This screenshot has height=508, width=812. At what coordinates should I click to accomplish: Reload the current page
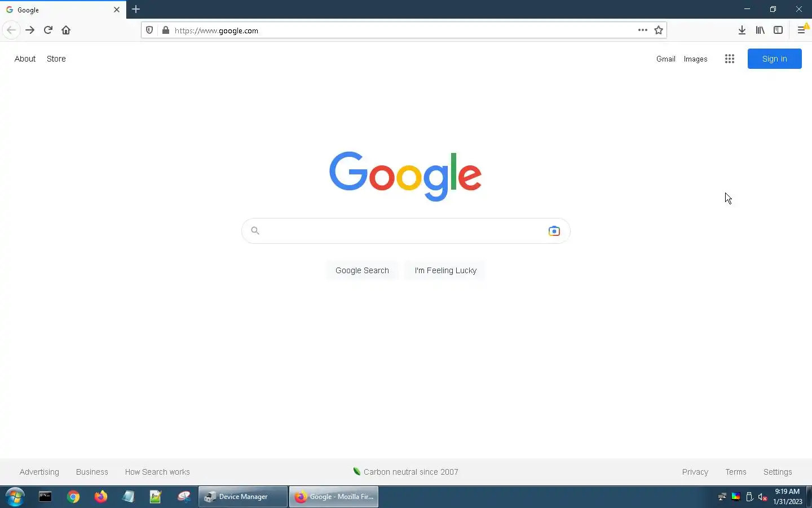[48, 30]
